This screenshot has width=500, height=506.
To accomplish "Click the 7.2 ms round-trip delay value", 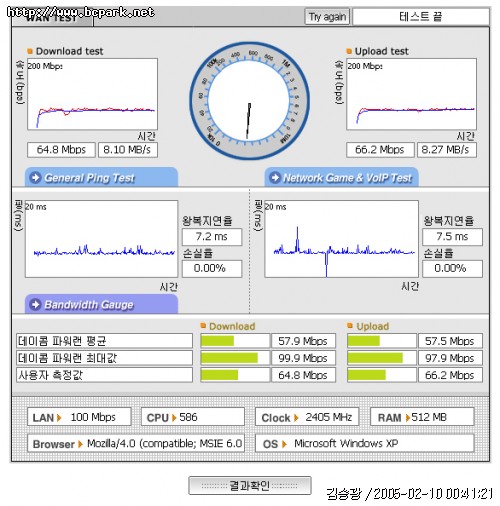I will pyautogui.click(x=212, y=237).
